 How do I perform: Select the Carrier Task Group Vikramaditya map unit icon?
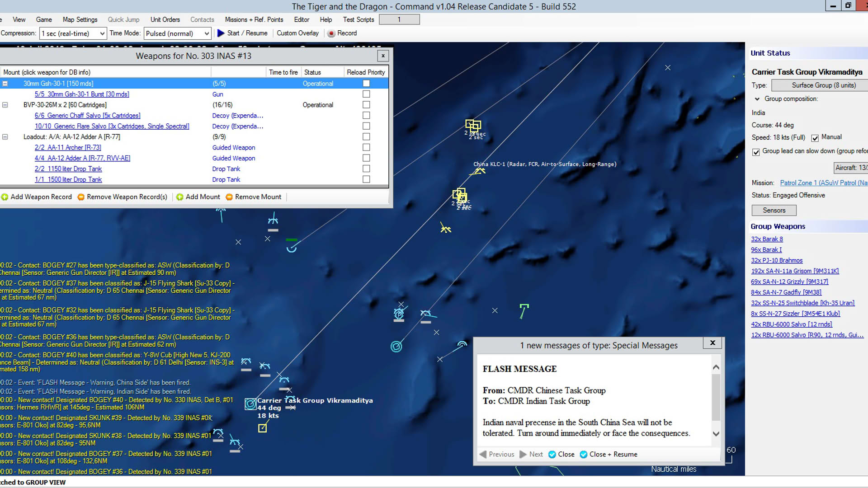tap(250, 404)
